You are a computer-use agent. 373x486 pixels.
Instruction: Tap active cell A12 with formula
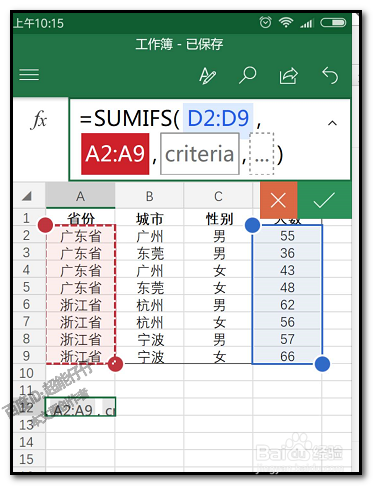pyautogui.click(x=80, y=407)
